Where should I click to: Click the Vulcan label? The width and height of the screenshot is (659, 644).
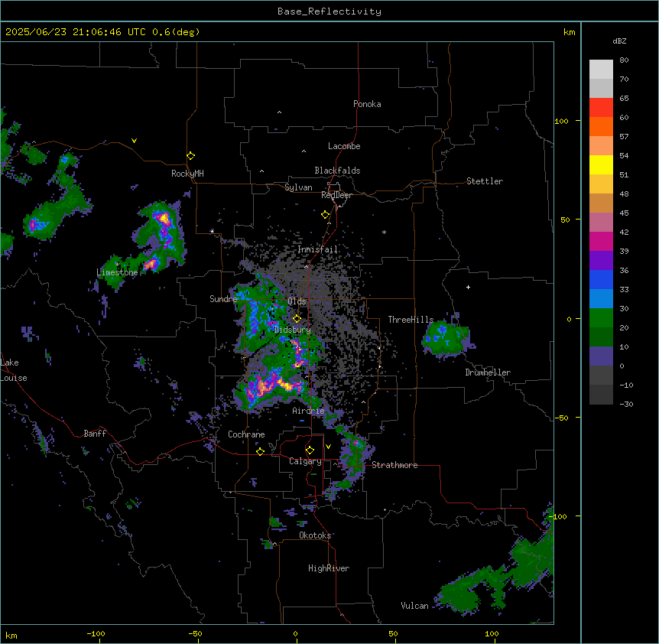click(x=415, y=606)
